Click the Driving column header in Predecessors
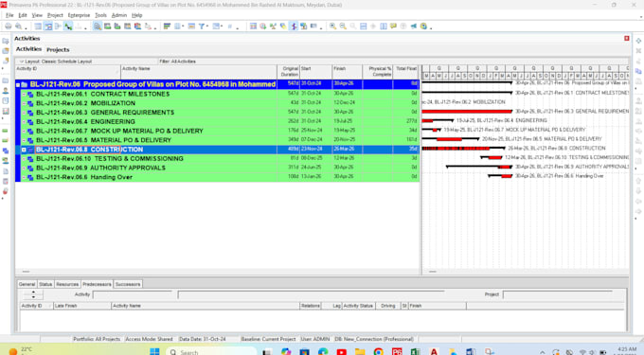This screenshot has width=644, height=355. [x=387, y=306]
